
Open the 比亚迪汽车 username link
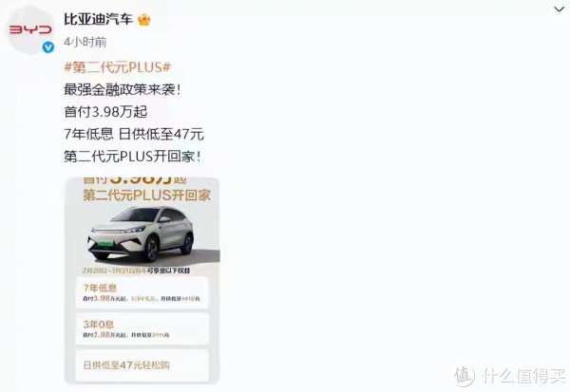click(99, 19)
